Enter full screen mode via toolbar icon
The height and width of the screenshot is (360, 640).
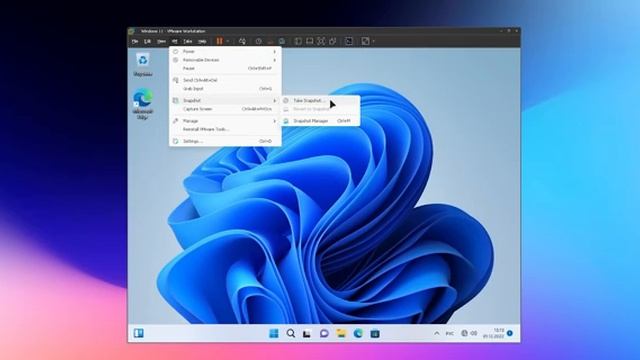click(321, 41)
